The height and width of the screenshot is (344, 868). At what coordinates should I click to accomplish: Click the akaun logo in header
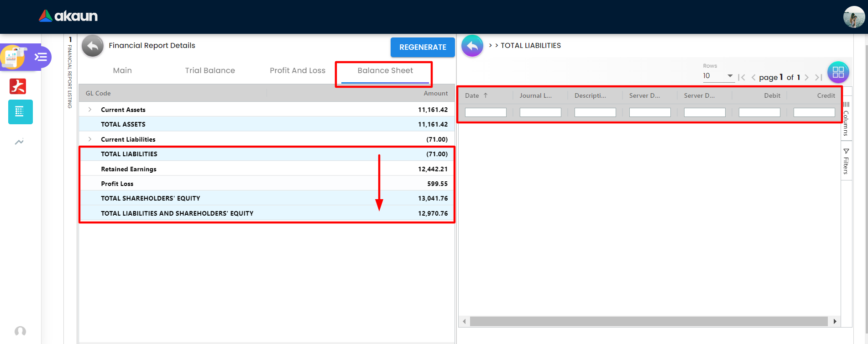pos(68,16)
